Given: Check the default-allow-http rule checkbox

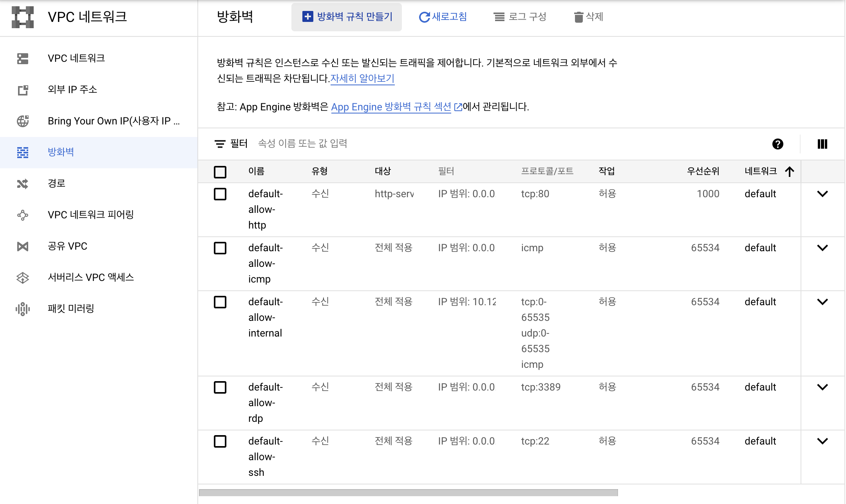Looking at the screenshot, I should coord(220,194).
